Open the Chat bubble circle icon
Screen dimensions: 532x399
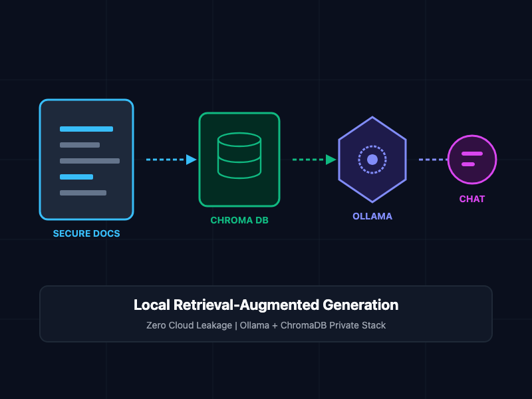pyautogui.click(x=472, y=160)
